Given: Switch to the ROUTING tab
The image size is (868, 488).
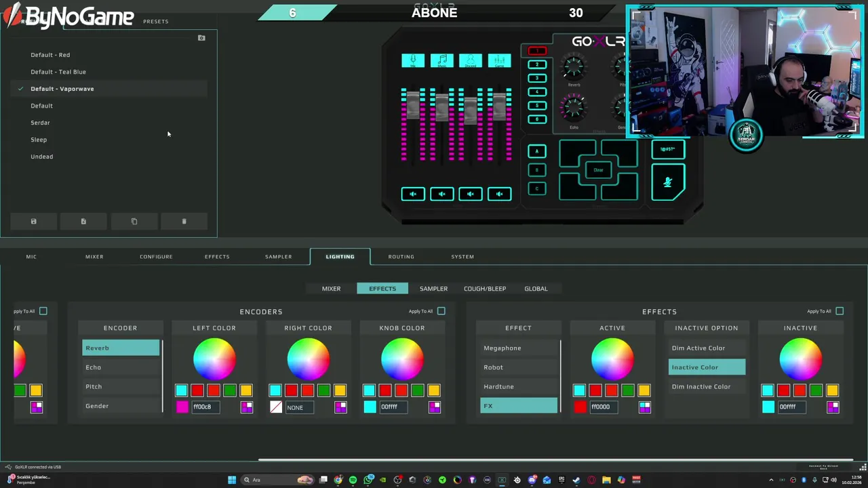Looking at the screenshot, I should point(401,257).
